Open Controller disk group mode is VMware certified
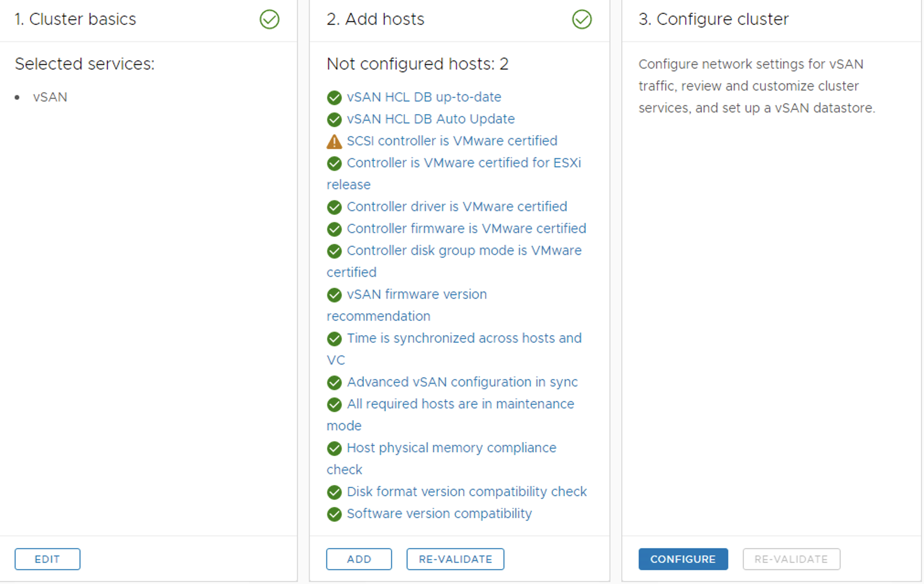 pos(454,261)
